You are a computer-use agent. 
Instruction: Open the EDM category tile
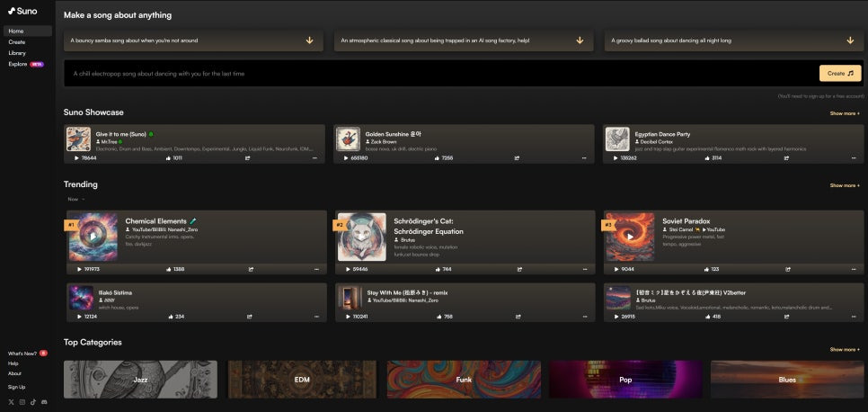[x=302, y=380]
